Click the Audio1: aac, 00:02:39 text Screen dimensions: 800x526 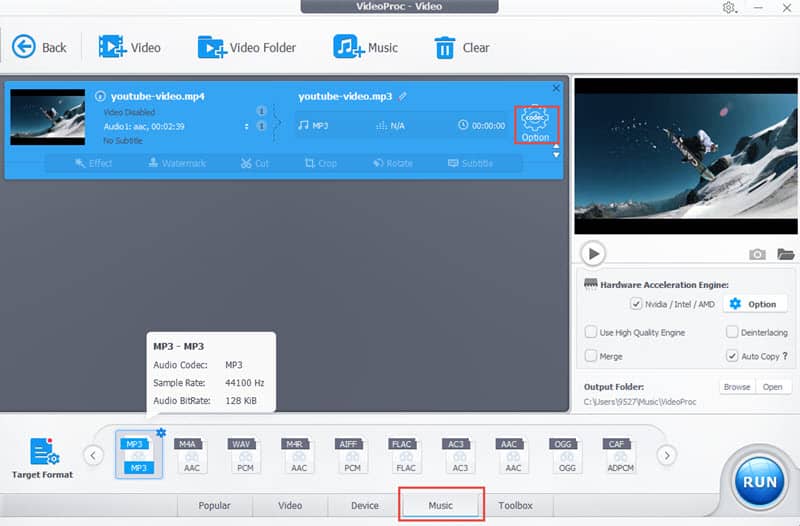tap(144, 127)
